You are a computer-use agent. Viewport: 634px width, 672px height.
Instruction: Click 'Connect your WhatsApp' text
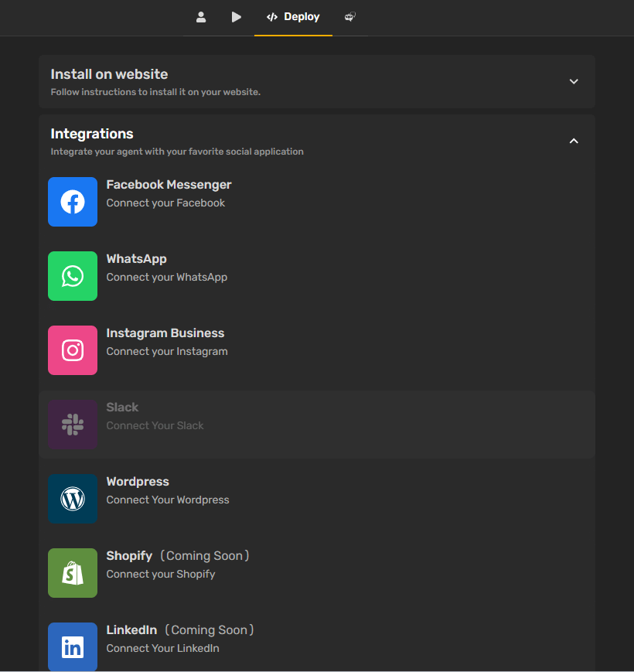tap(167, 278)
